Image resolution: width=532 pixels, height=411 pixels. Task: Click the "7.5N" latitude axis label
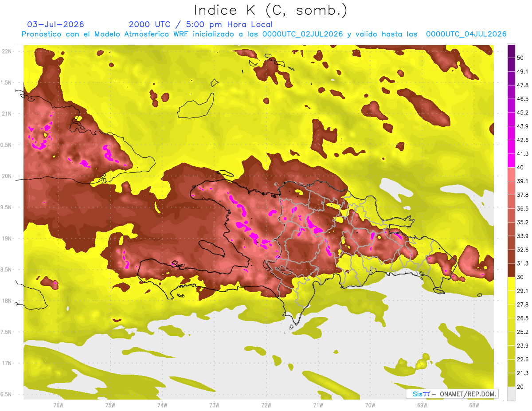[7, 332]
